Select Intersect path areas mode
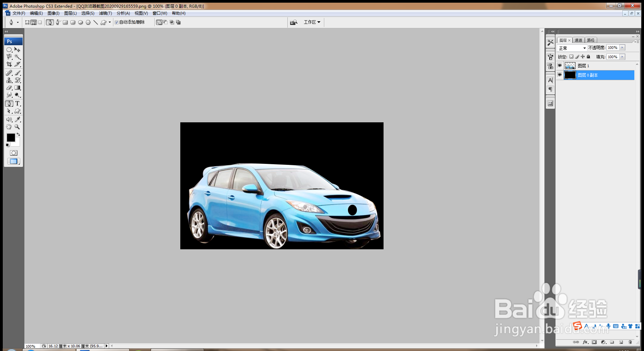This screenshot has height=351, width=644. [172, 22]
